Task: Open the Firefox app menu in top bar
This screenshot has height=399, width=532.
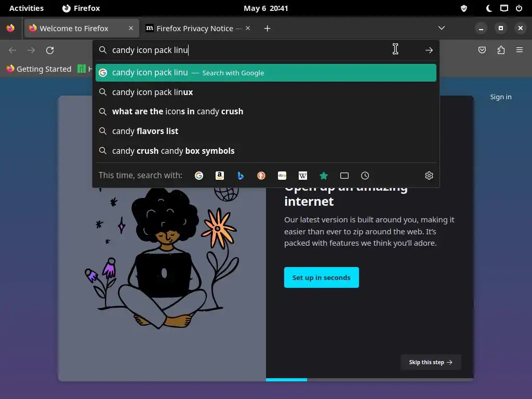Action: tap(81, 8)
